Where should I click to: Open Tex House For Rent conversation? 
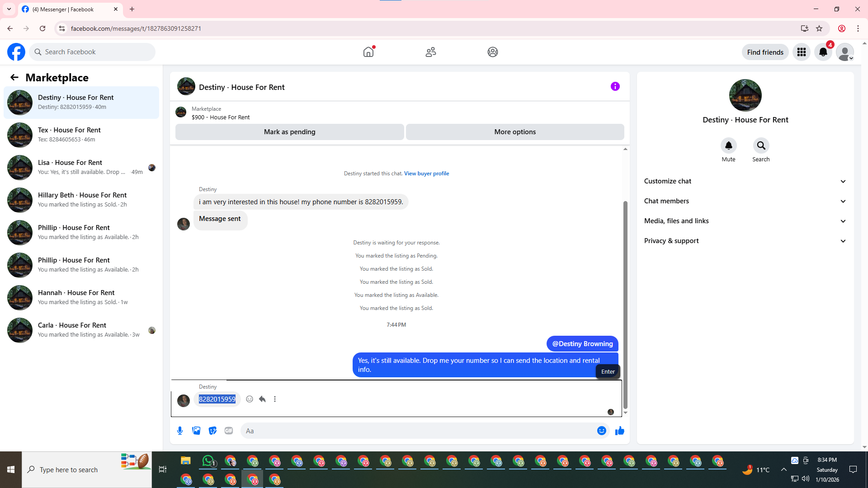81,135
